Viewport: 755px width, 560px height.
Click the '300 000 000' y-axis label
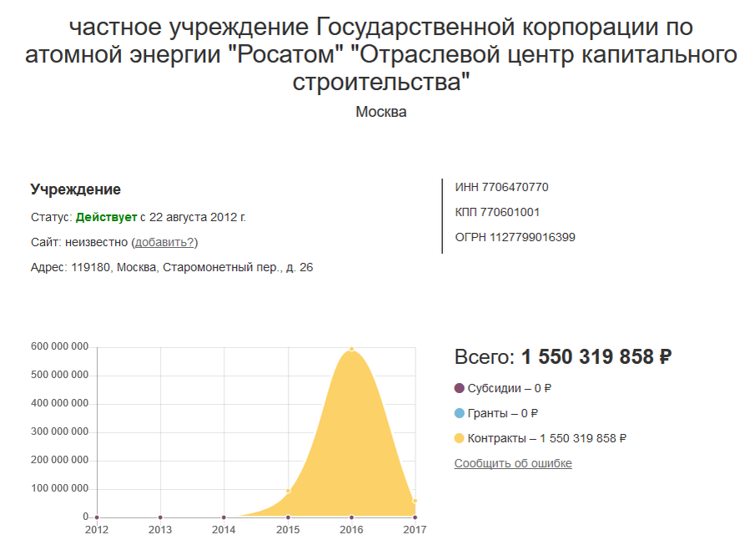pos(60,431)
